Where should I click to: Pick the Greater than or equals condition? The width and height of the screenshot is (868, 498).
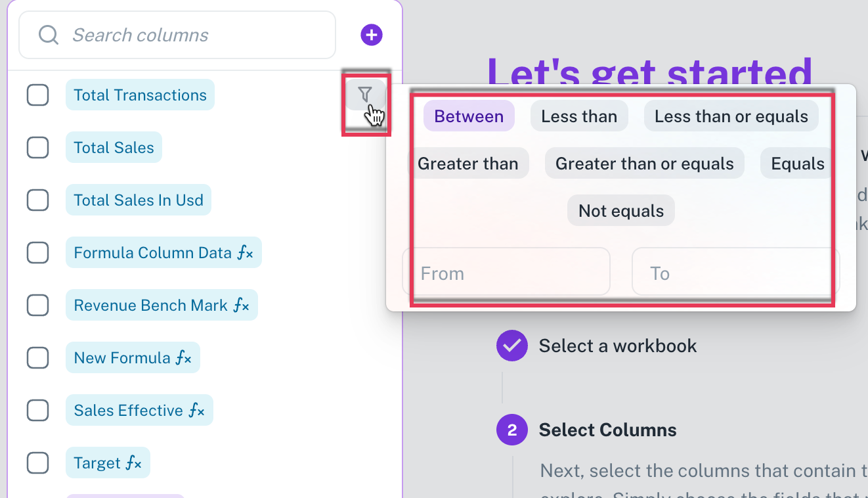(645, 164)
